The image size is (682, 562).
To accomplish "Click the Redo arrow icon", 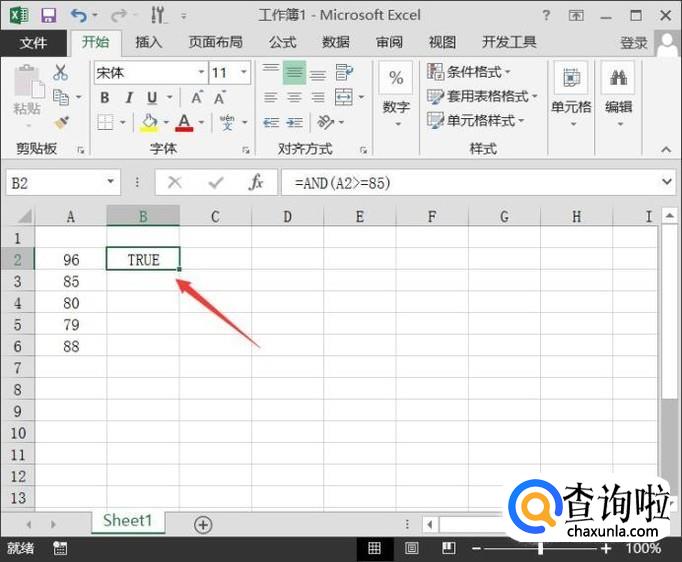I will tap(118, 16).
